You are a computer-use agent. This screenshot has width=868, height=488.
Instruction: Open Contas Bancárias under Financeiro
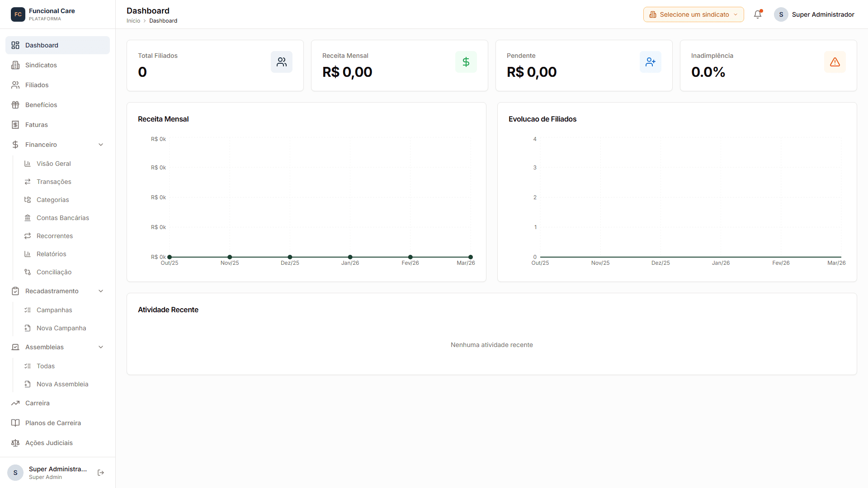pos(63,218)
